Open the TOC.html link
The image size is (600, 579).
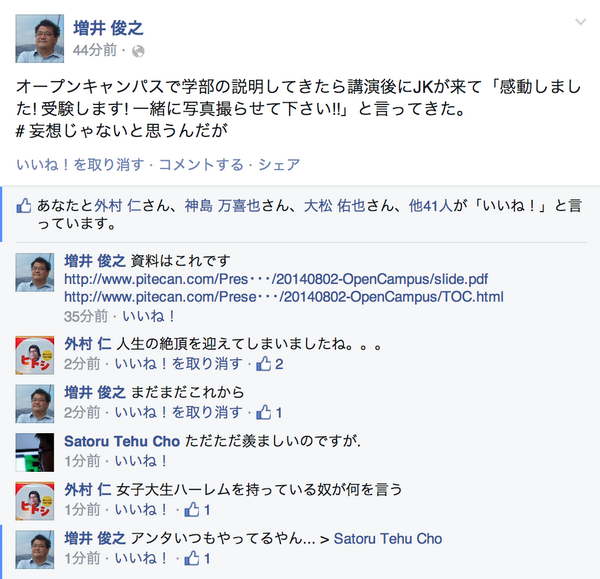(284, 297)
